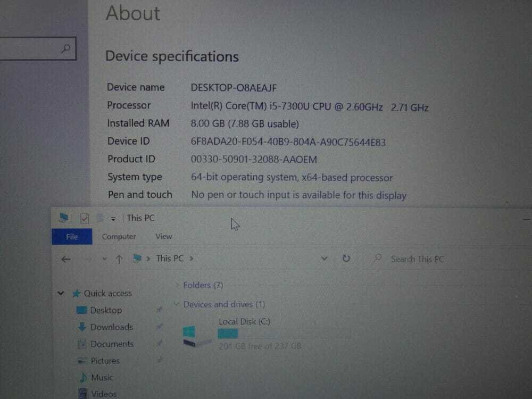Click the Device specifications heading
Image resolution: width=532 pixels, height=399 pixels.
click(172, 57)
